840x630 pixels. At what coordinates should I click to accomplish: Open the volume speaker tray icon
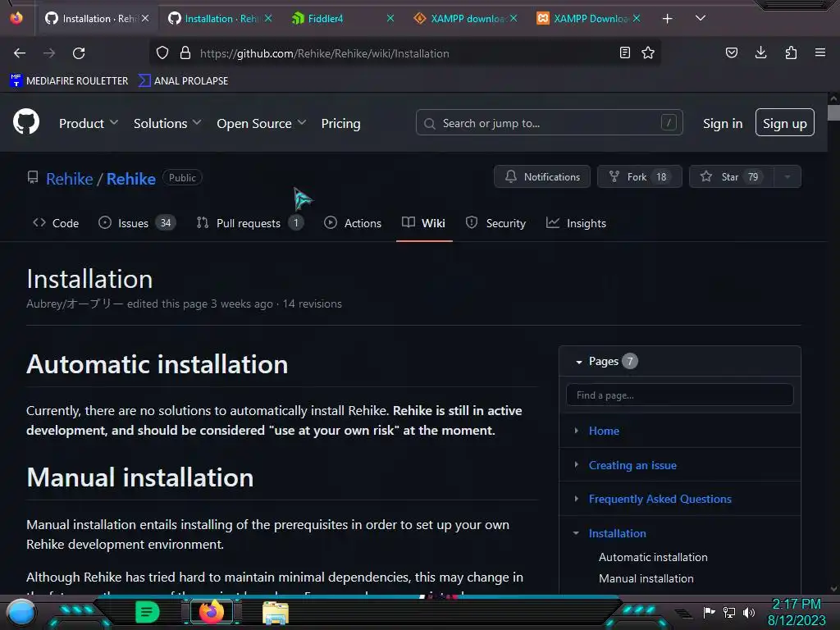[x=749, y=612]
